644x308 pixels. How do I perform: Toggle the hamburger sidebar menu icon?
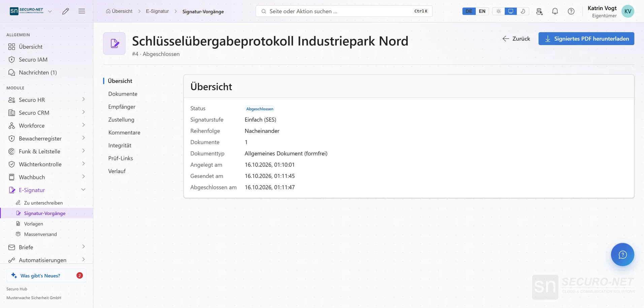point(82,11)
